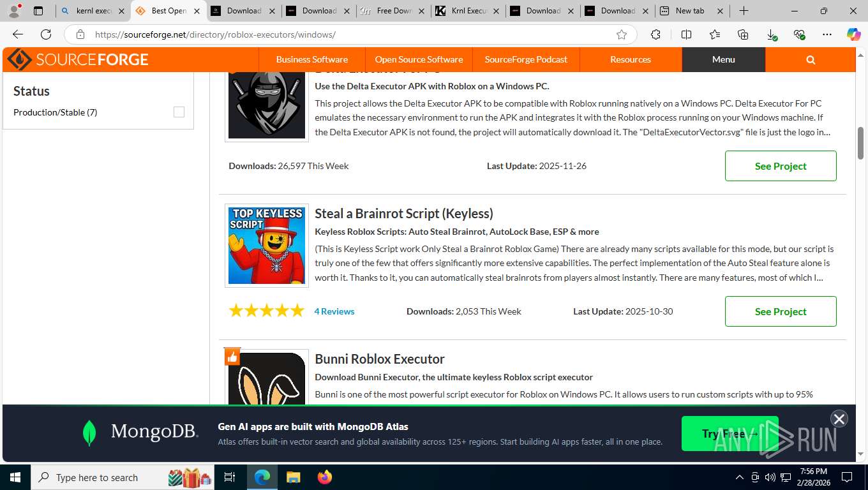Open the Bunni Roblox Executor title
The width and height of the screenshot is (868, 490).
coord(380,359)
